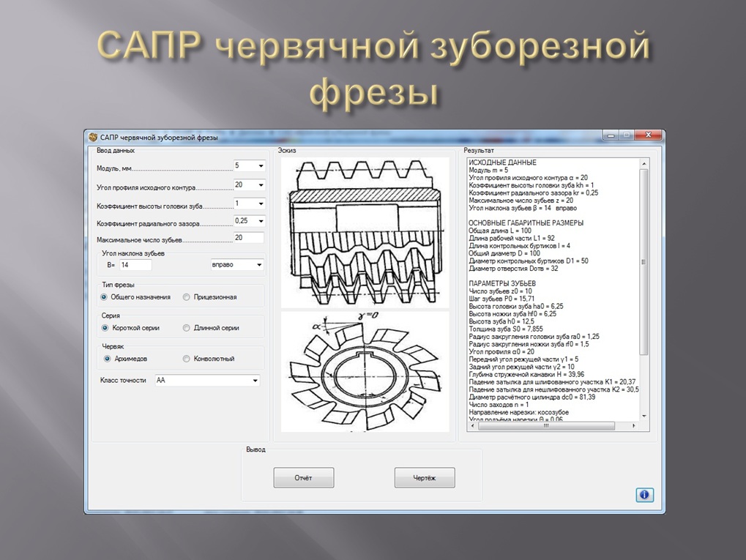The image size is (746, 560).
Task: Click the line Толщина зуба S0 = 7,855
Action: tap(506, 329)
